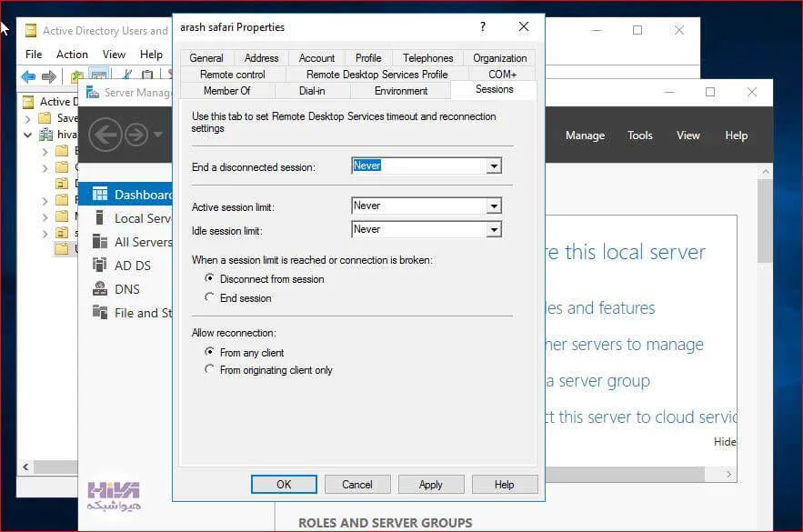Close the arash safari Properties dialog
803x532 pixels.
524,26
